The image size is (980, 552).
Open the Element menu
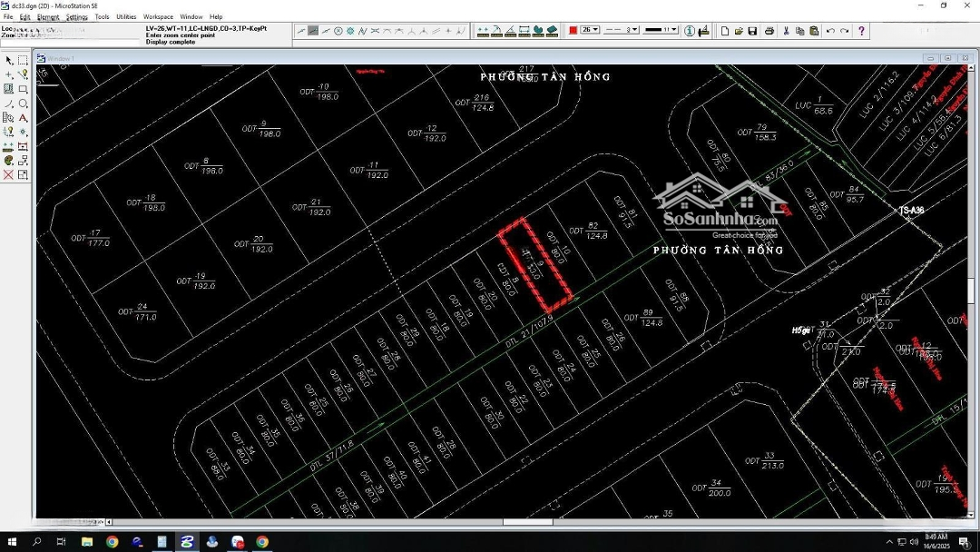click(x=48, y=16)
